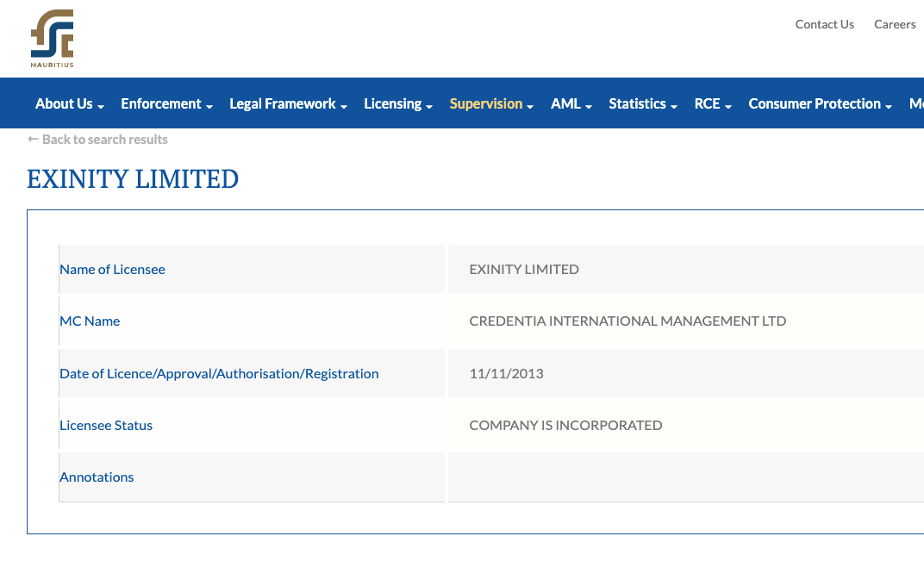The width and height of the screenshot is (924, 580).
Task: Select the highlighted Supervision menu
Action: [x=491, y=103]
